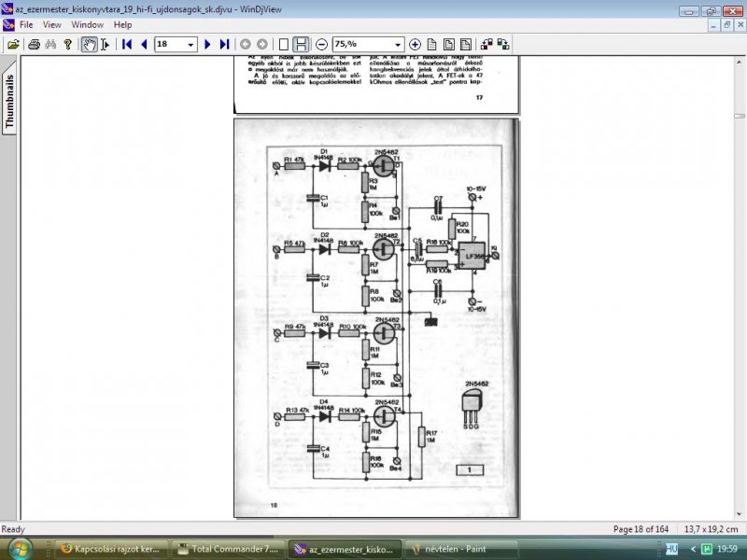Screen dimensions: 747x560
Task: Open the Help menu
Action: (x=122, y=25)
